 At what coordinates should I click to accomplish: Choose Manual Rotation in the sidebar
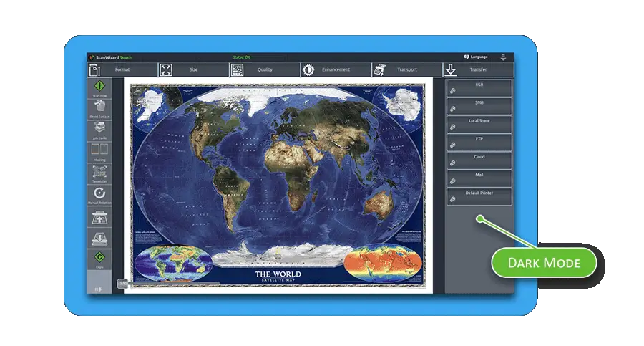pos(99,195)
